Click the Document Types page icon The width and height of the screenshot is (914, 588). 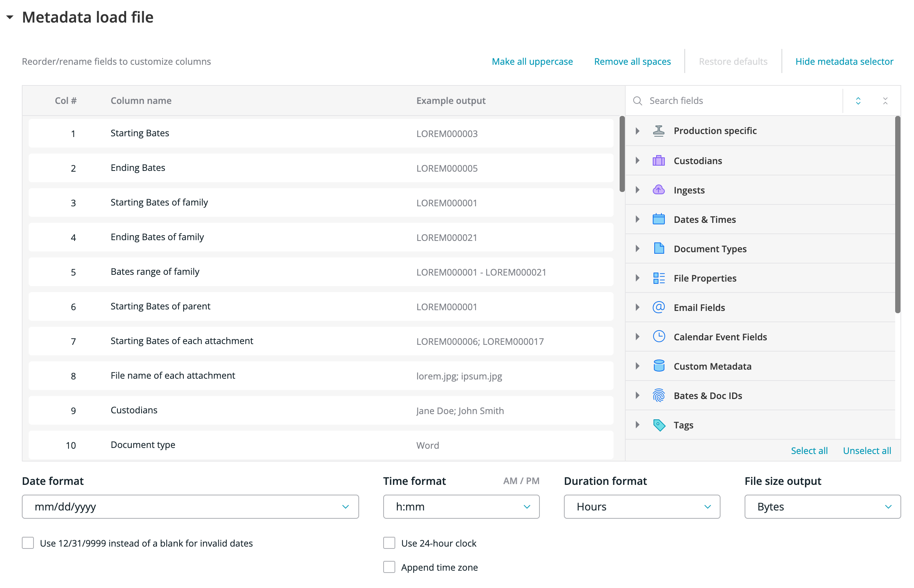coord(658,249)
